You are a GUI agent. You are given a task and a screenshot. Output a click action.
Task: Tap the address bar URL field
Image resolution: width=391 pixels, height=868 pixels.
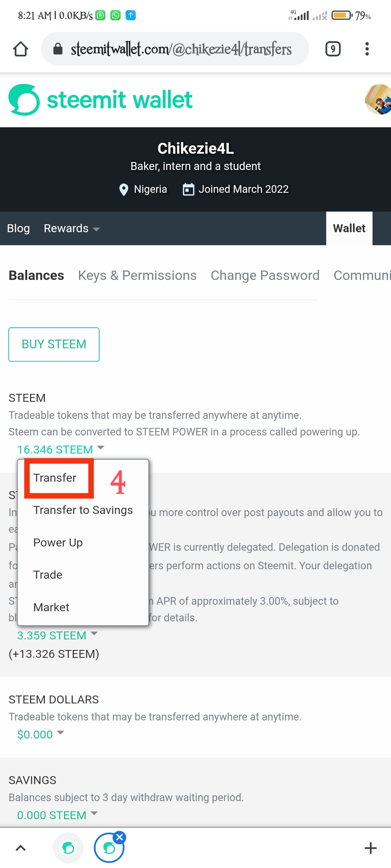click(x=181, y=49)
